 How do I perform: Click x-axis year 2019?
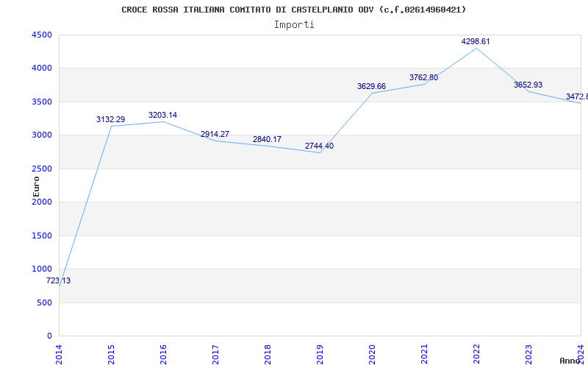tap(320, 355)
